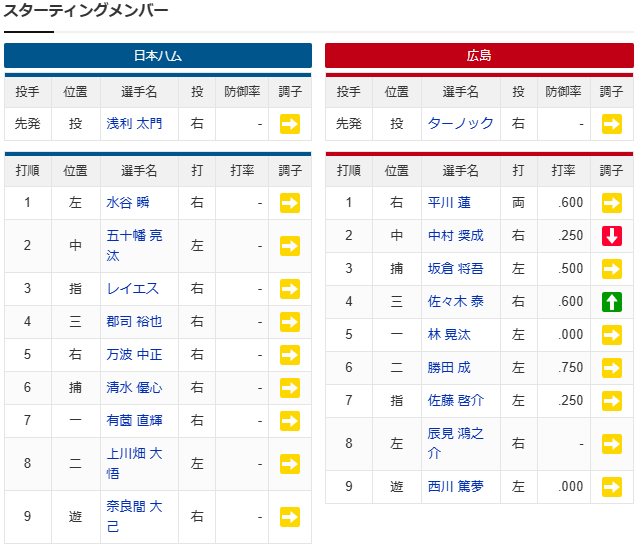Open player link 上川畑 大悟
This screenshot has height=547, width=640.
coord(134,464)
